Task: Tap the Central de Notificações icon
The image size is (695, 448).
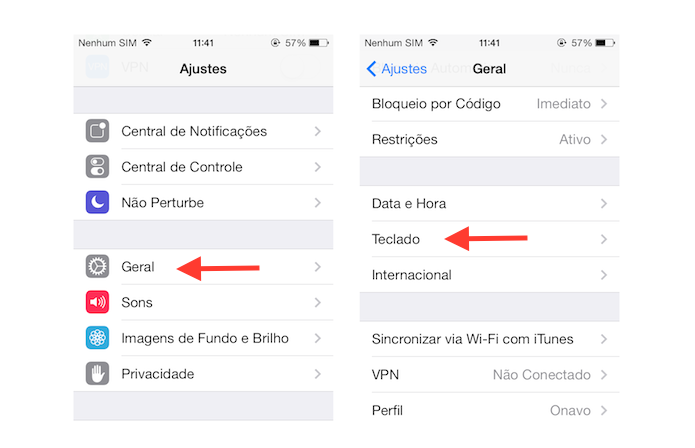Action: [x=97, y=131]
